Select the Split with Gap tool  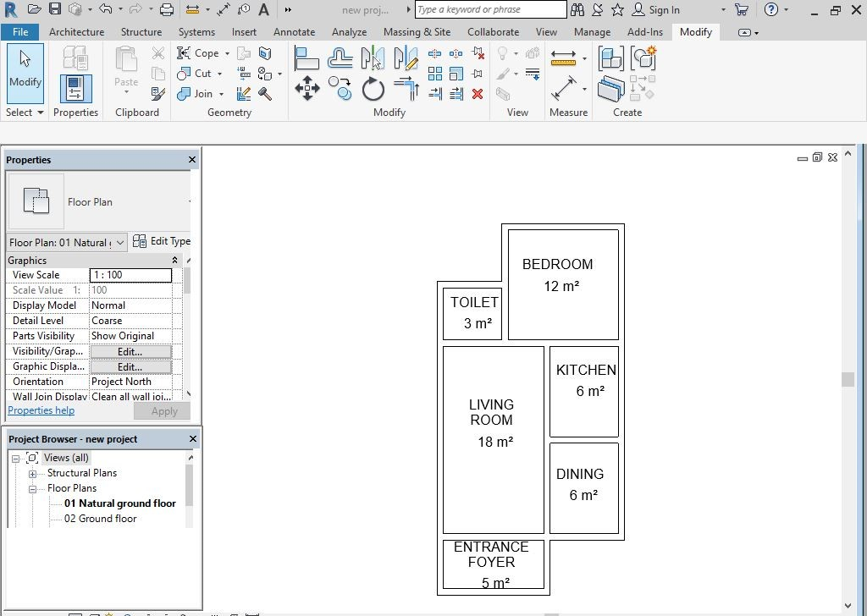pyautogui.click(x=456, y=53)
